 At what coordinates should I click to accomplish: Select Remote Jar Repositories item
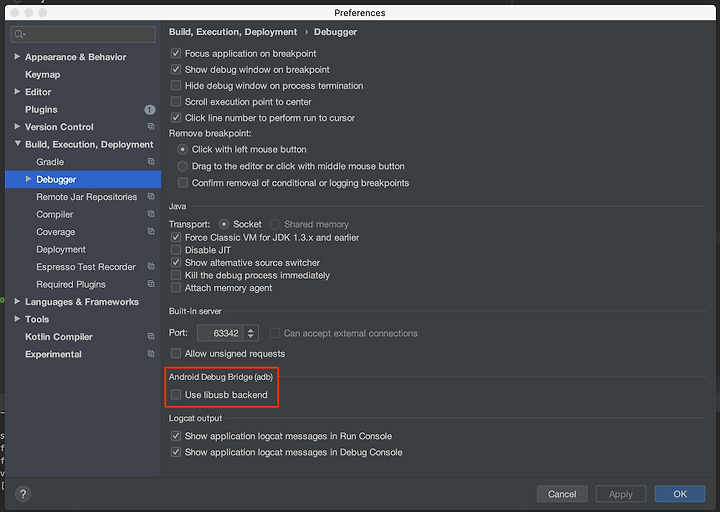(86, 197)
